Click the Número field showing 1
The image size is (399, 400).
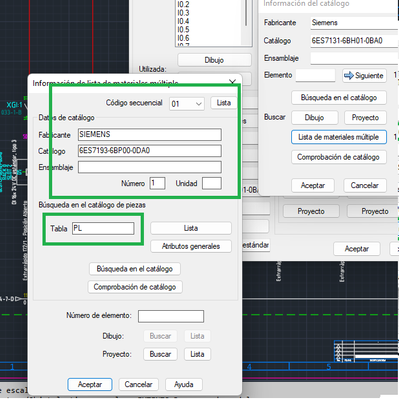click(x=157, y=183)
